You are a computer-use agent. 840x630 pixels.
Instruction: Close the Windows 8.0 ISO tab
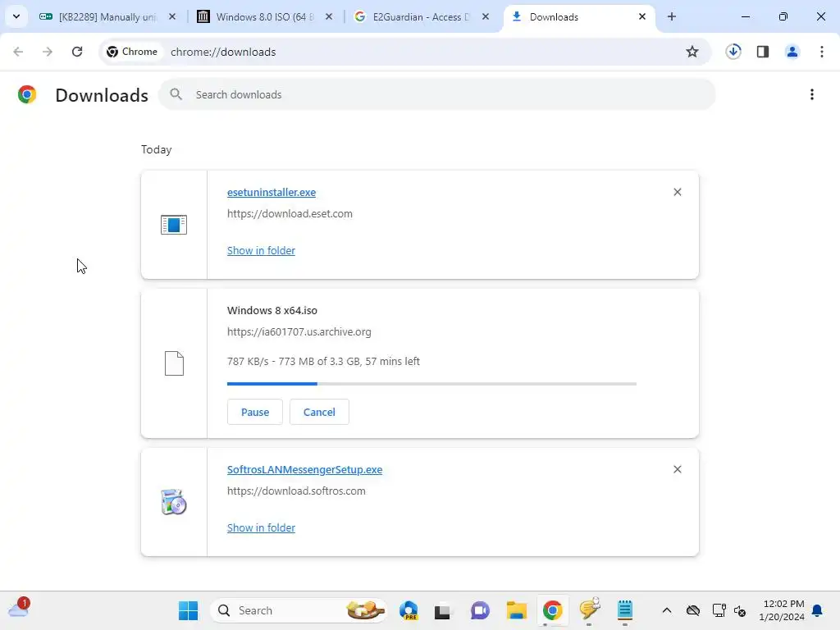click(329, 16)
